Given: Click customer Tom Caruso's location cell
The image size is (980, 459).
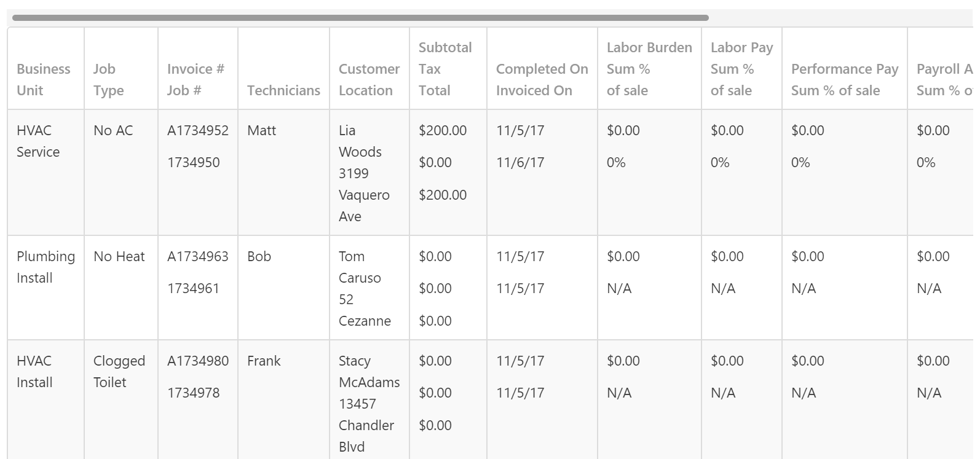Looking at the screenshot, I should tap(365, 288).
